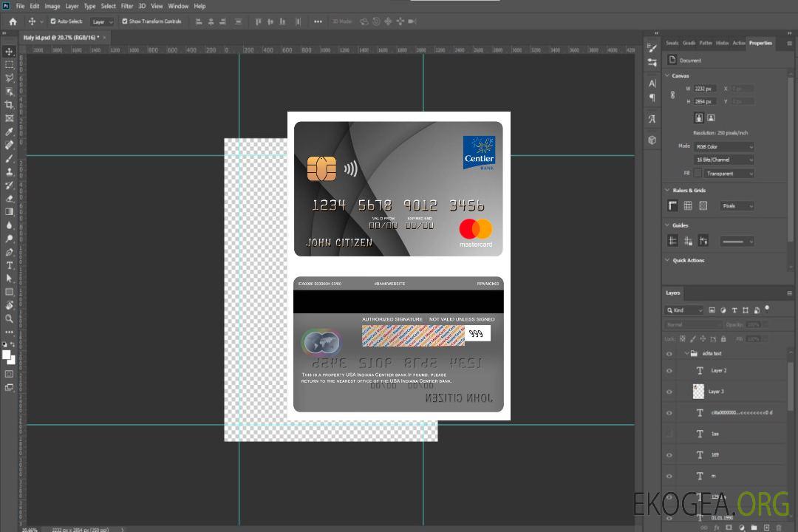798x532 pixels.
Task: Open the Filter menu
Action: pyautogui.click(x=127, y=6)
